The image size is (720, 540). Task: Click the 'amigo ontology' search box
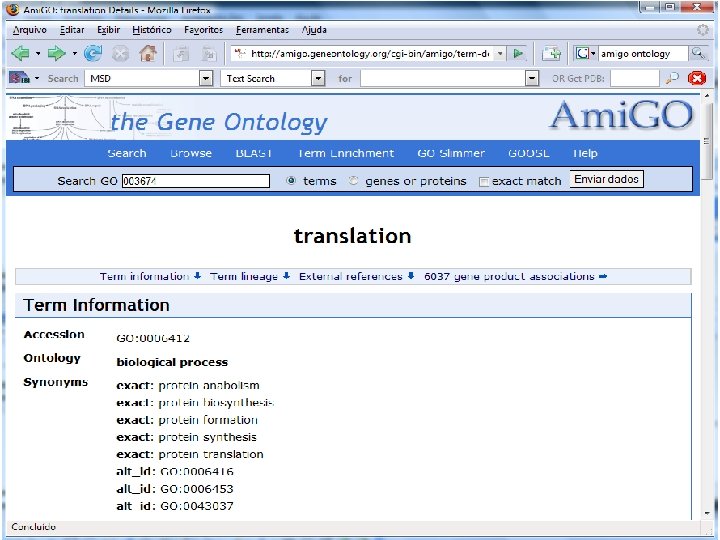tap(642, 54)
